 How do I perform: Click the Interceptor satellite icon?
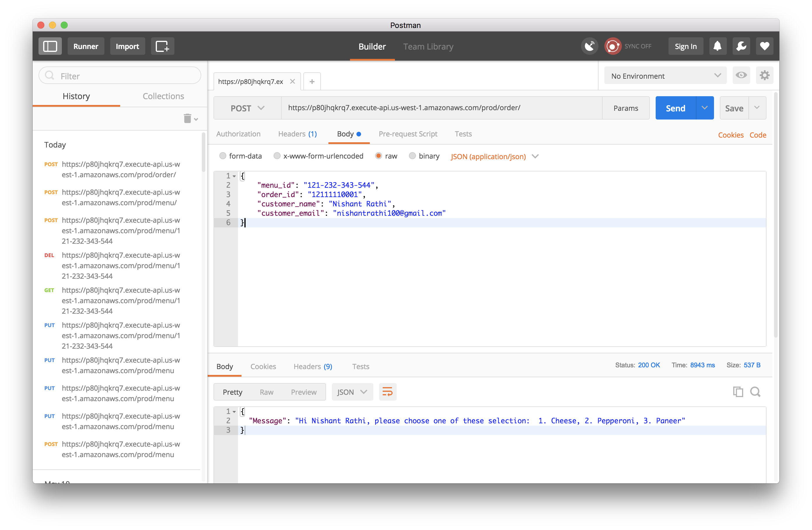pyautogui.click(x=589, y=46)
